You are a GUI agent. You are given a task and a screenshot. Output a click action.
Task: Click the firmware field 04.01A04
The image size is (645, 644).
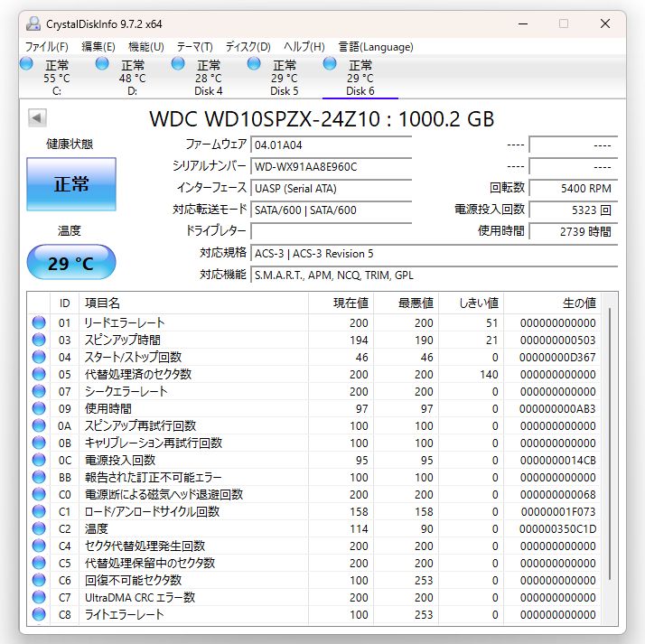point(331,145)
